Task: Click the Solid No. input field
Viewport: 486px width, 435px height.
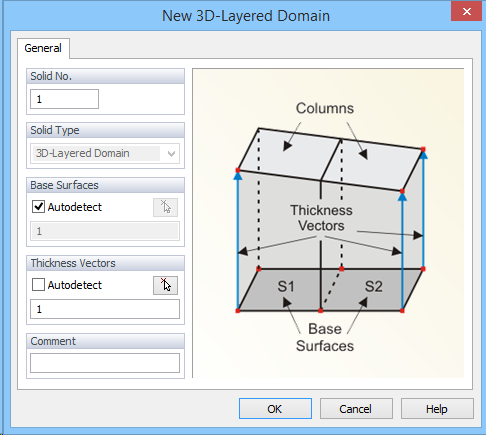Action: (64, 99)
